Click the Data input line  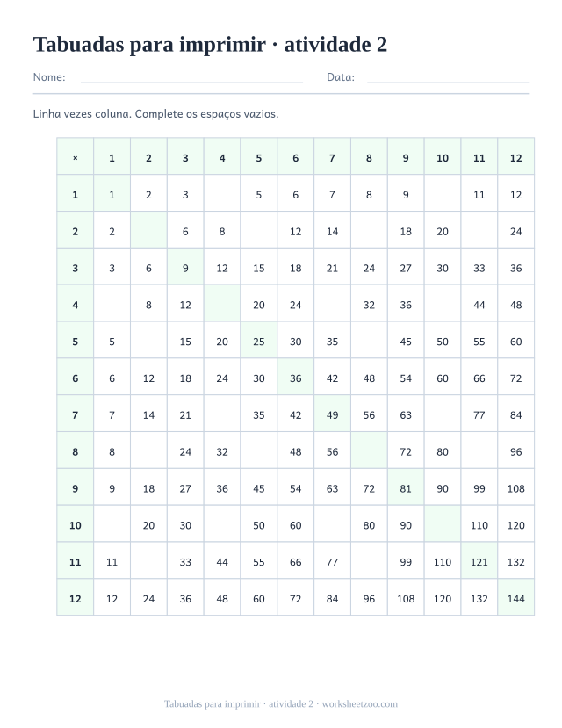[x=448, y=77]
